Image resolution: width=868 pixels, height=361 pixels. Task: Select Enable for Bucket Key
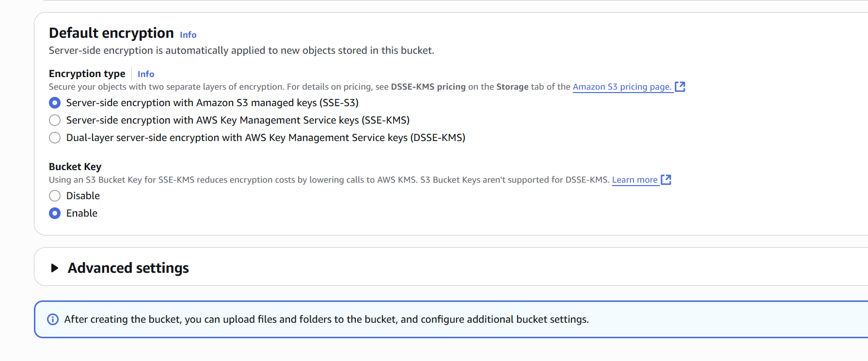coord(55,213)
